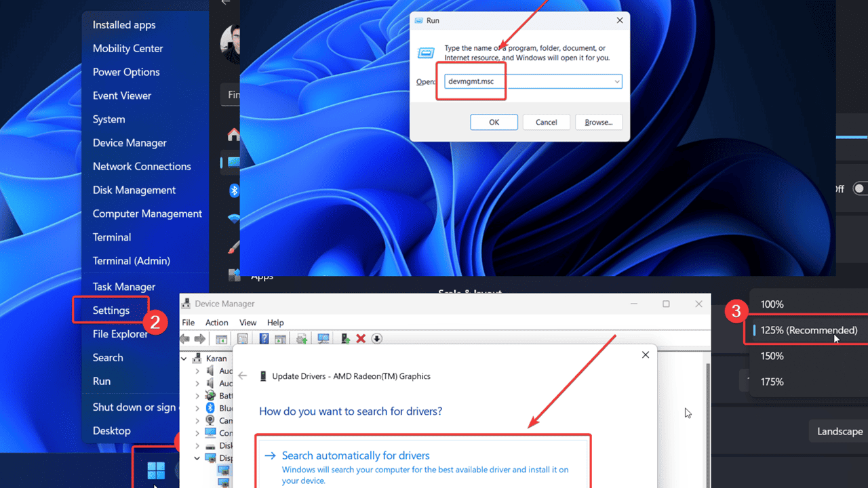Close the Update Drivers dialog
The image size is (868, 488).
pos(646,354)
